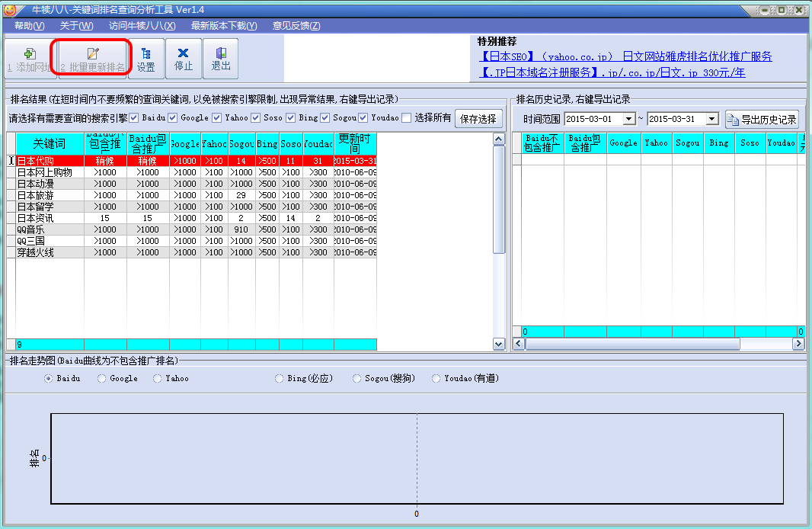Image resolution: width=812 pixels, height=529 pixels.
Task: Open the 设置 settings toolbar icon
Action: [146, 58]
